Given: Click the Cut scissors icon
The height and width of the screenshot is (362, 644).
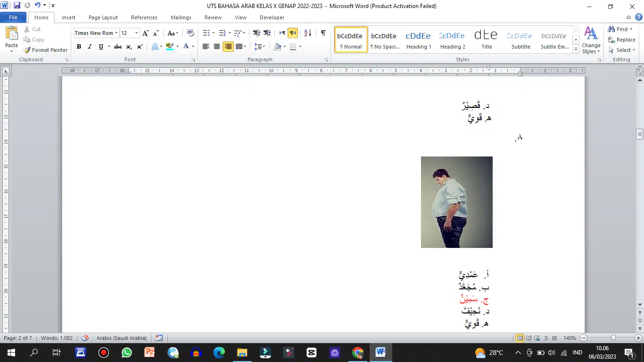Looking at the screenshot, I should (32, 29).
